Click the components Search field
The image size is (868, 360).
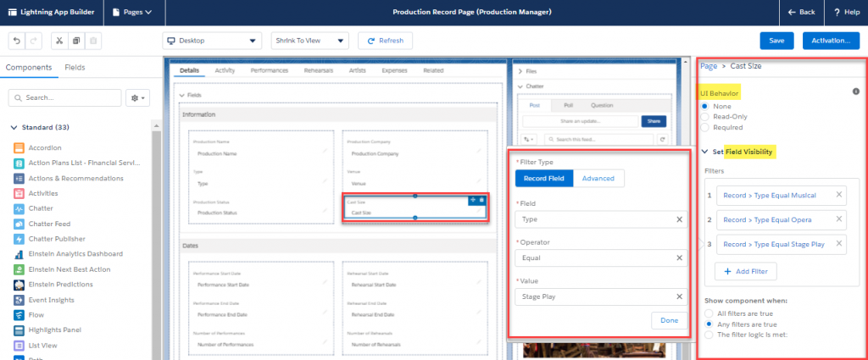point(64,98)
